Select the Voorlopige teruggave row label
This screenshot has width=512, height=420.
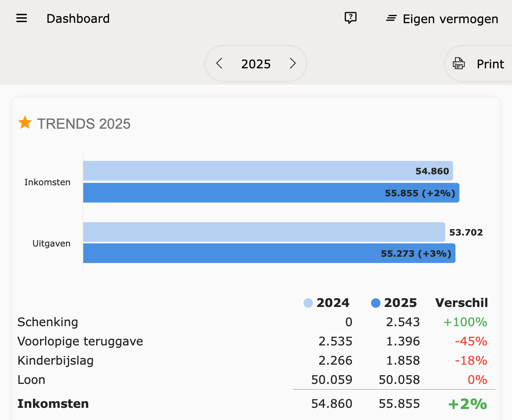80,341
